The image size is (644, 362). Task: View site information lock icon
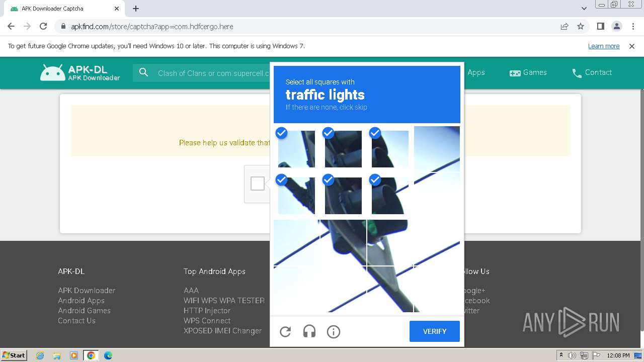pyautogui.click(x=63, y=26)
